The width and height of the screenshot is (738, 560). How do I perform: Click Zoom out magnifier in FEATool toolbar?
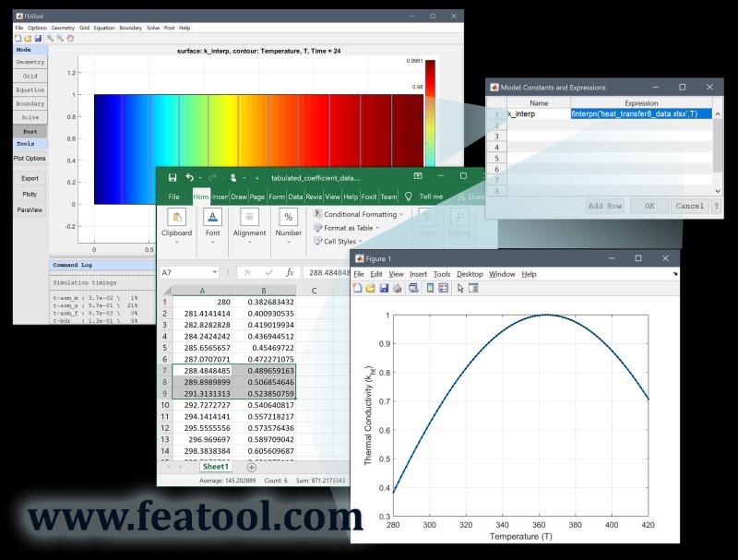click(x=60, y=39)
